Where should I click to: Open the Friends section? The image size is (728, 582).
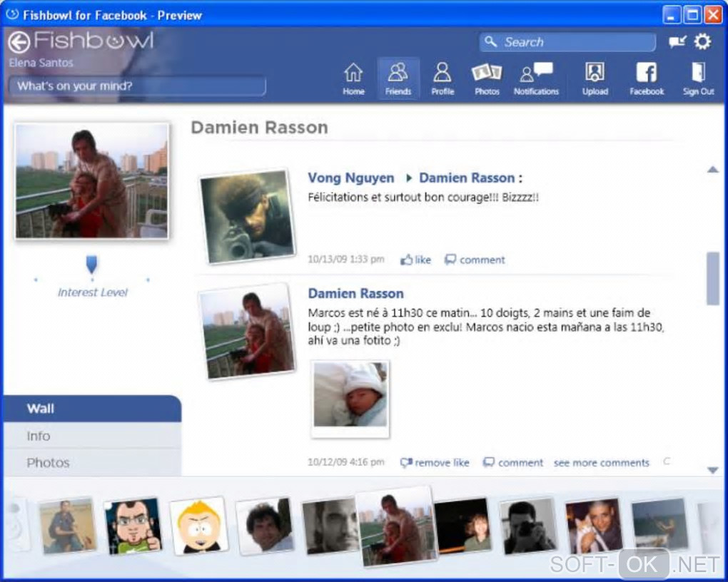point(398,79)
